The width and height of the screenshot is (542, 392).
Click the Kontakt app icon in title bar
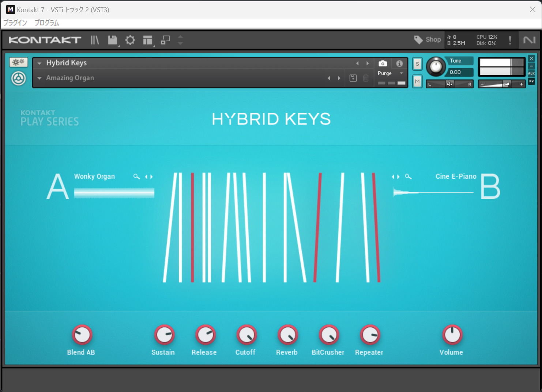(10, 9)
